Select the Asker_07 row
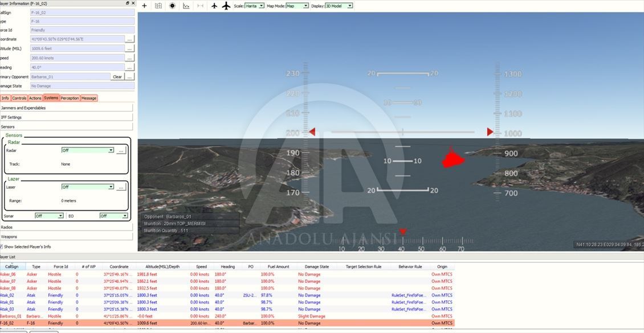The width and height of the screenshot is (644, 333). pyautogui.click(x=227, y=281)
